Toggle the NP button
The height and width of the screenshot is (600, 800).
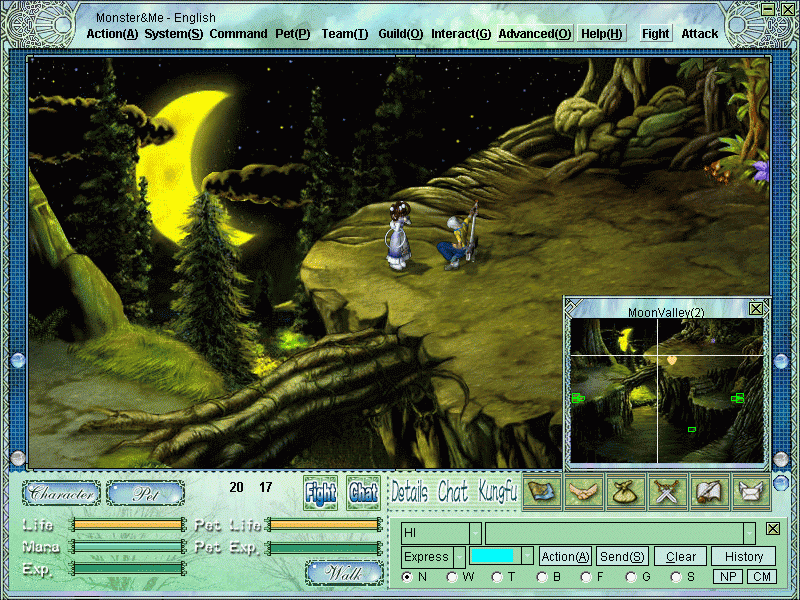coord(728,577)
